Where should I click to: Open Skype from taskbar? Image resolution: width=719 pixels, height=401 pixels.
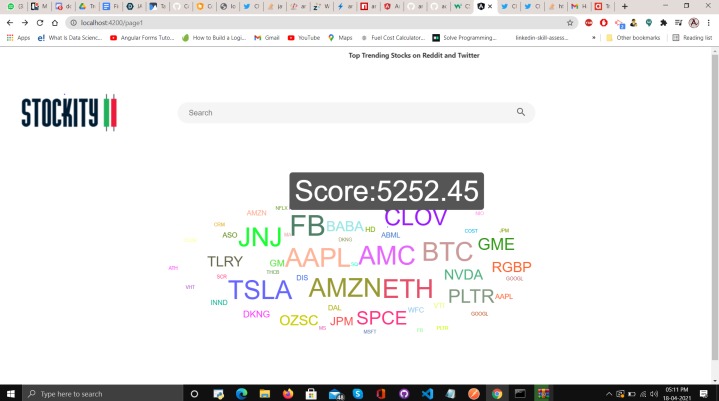[x=358, y=394]
